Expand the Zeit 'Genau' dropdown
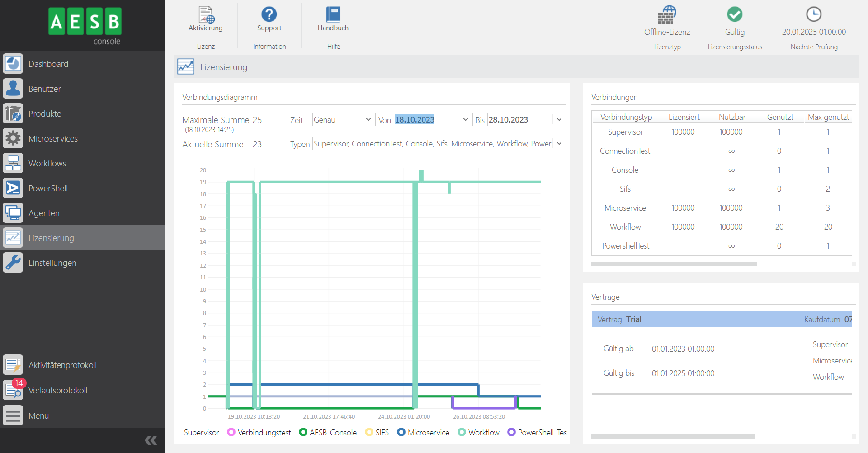This screenshot has height=453, width=868. pos(368,119)
